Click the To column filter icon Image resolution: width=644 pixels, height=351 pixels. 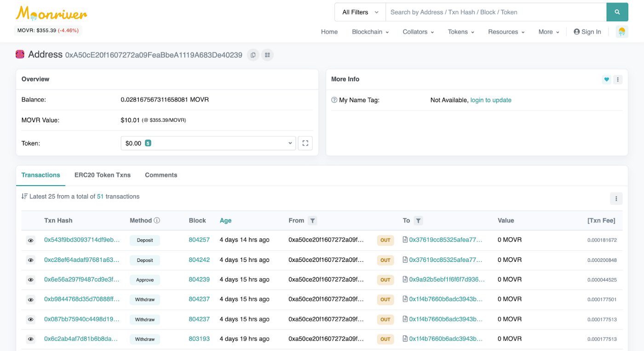[418, 221]
